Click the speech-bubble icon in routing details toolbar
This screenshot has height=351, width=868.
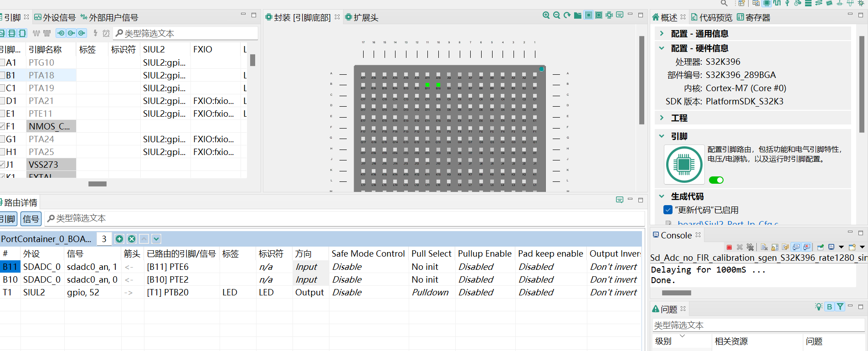(x=620, y=200)
